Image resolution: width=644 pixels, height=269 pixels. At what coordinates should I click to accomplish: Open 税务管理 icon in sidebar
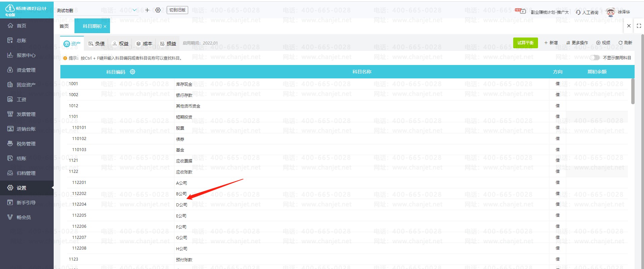(x=10, y=144)
